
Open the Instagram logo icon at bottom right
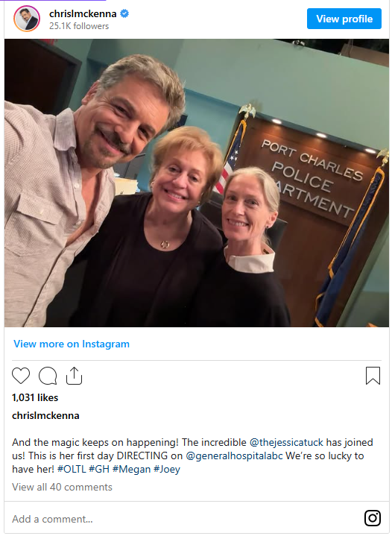[x=372, y=518]
